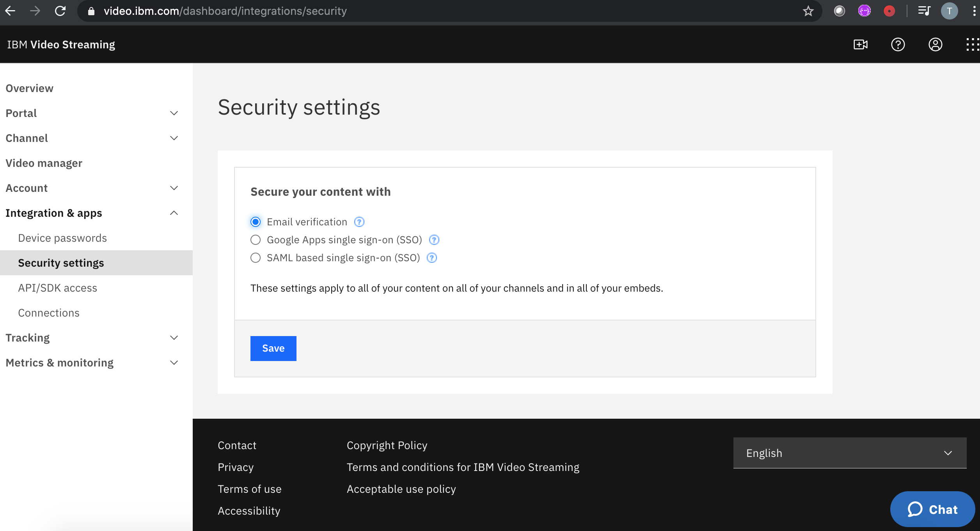Expand the Channel menu chevron

(x=174, y=138)
